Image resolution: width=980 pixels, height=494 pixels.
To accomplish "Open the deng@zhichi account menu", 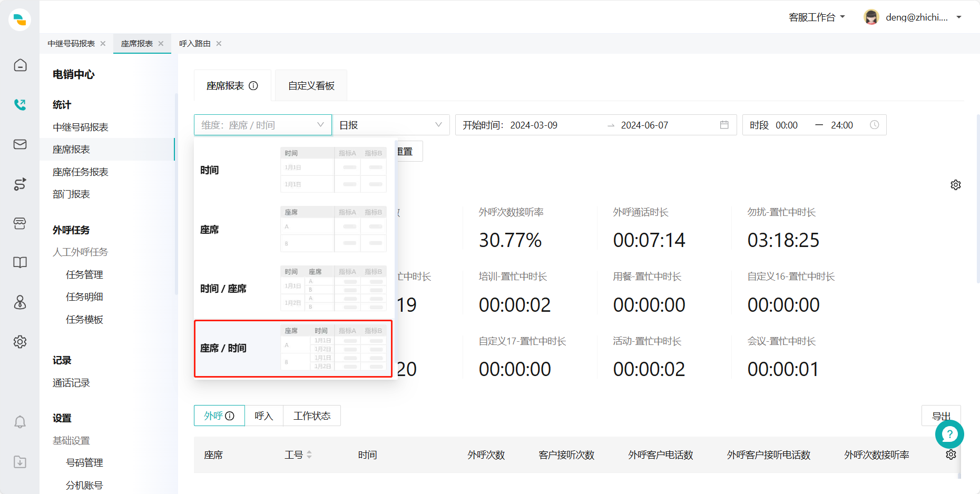I will tap(924, 17).
